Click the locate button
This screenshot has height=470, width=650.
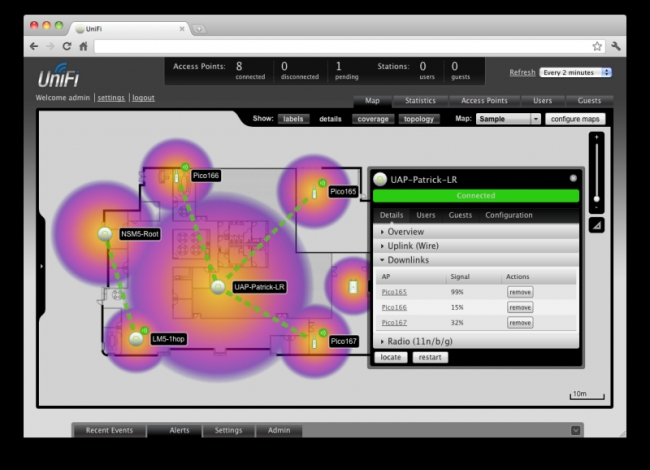tap(391, 357)
